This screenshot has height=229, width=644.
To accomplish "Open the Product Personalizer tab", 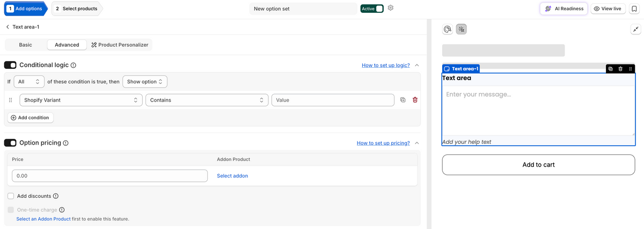I will click(120, 45).
